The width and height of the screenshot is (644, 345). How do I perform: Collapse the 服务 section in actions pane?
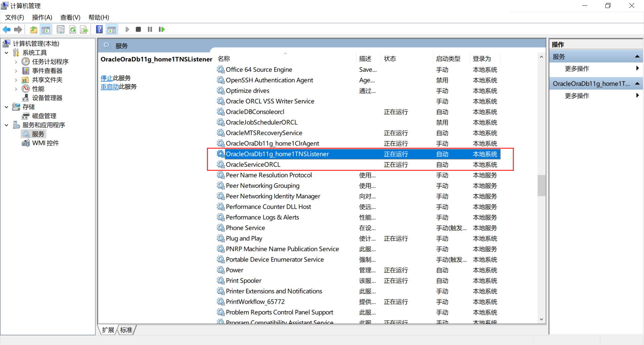point(637,57)
